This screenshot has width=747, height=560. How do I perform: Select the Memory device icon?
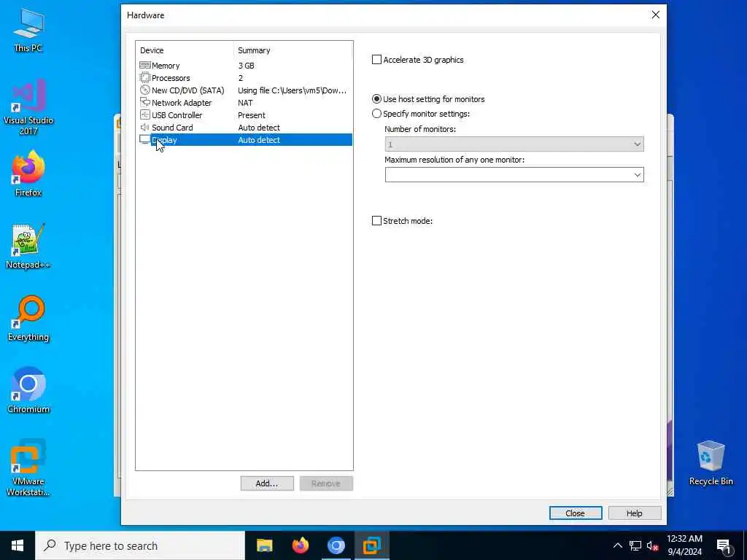(145, 65)
